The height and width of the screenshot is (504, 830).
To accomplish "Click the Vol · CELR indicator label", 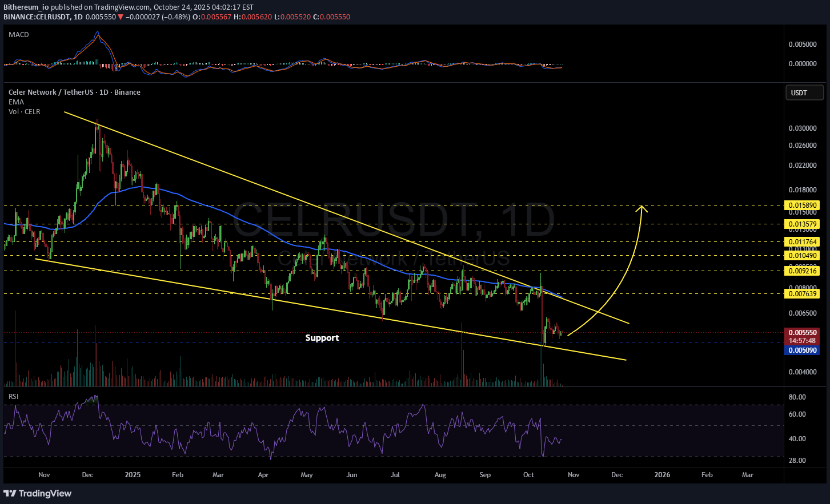I will tap(25, 112).
